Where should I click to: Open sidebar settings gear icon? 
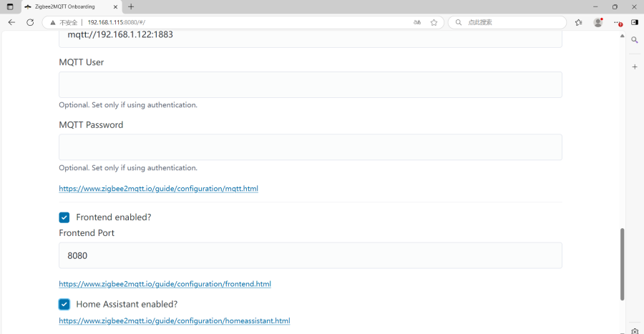[x=635, y=330]
